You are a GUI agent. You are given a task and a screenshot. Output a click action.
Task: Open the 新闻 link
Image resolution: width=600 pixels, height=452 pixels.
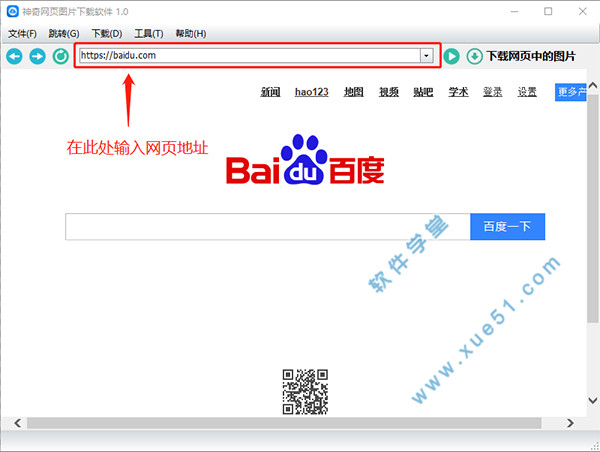270,92
